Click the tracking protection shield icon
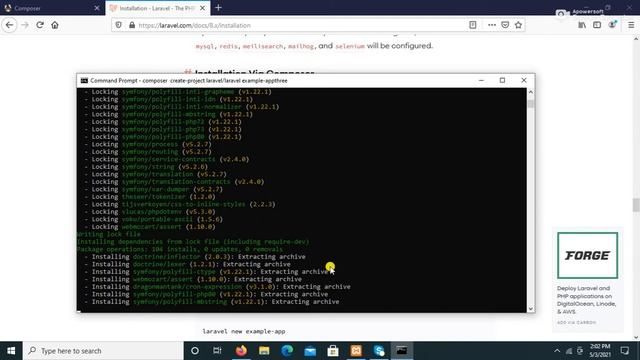Viewport: 640px width, 360px height. pyautogui.click(x=118, y=25)
